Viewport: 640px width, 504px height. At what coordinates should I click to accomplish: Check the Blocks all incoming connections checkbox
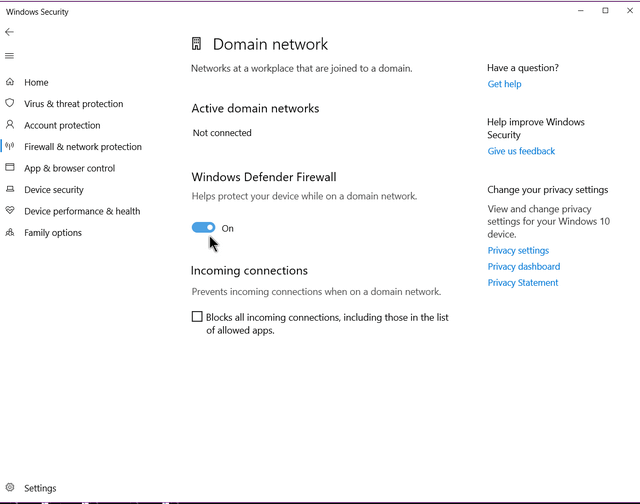197,317
